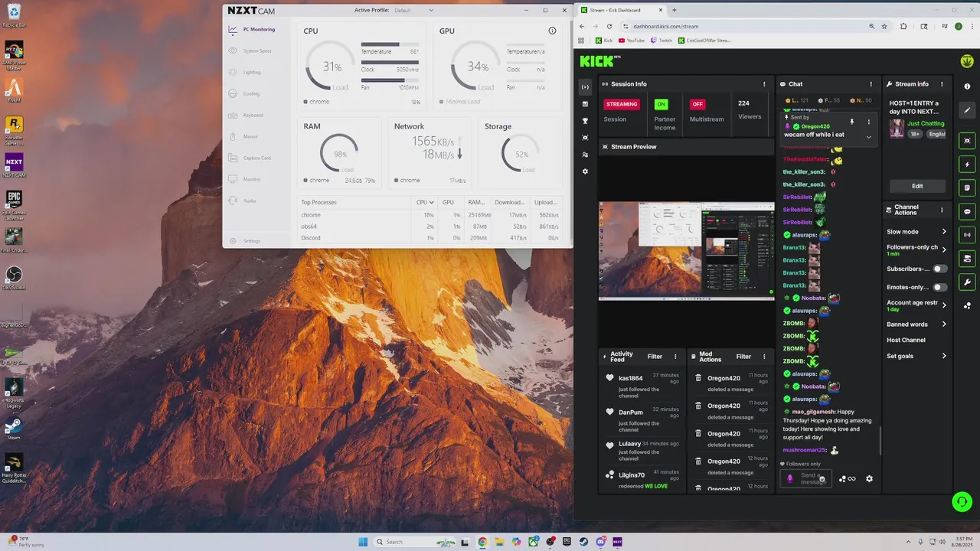The image size is (980, 551).
Task: Toggle Partner Income ON badge
Action: point(661,104)
